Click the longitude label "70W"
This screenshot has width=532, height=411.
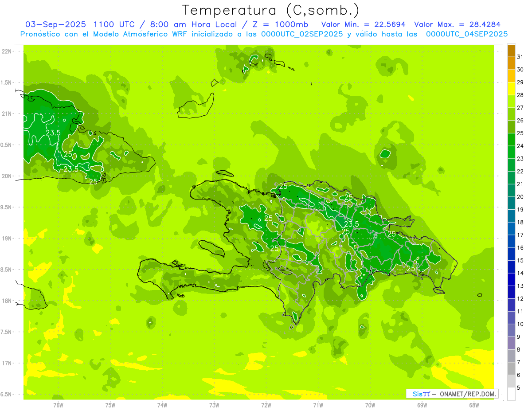click(x=370, y=405)
